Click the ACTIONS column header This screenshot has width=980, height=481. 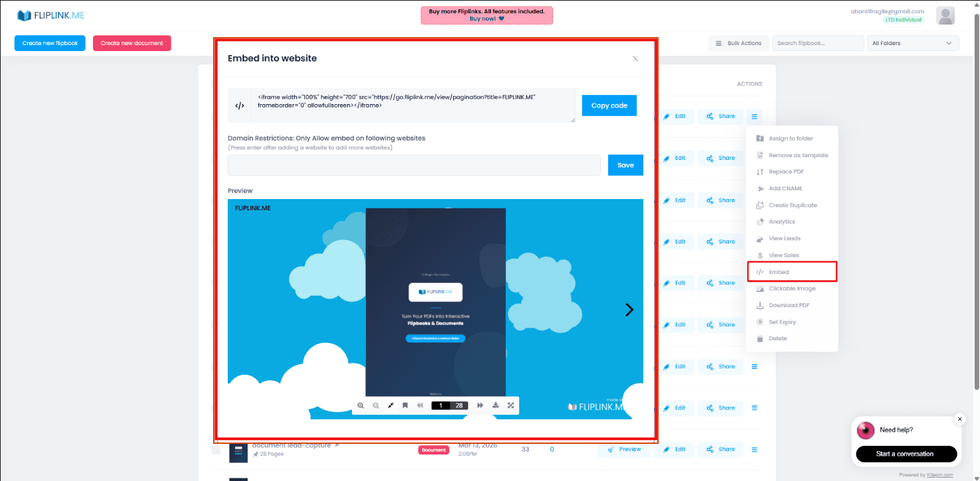point(750,84)
